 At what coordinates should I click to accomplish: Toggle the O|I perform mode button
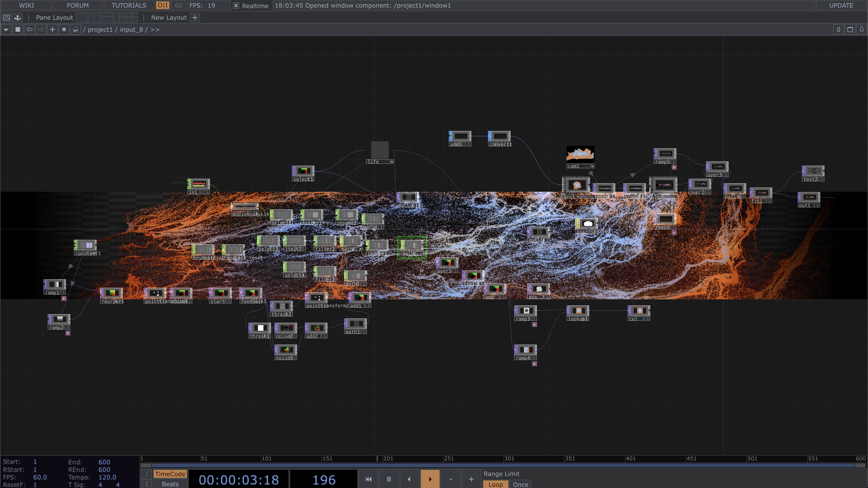coord(163,5)
